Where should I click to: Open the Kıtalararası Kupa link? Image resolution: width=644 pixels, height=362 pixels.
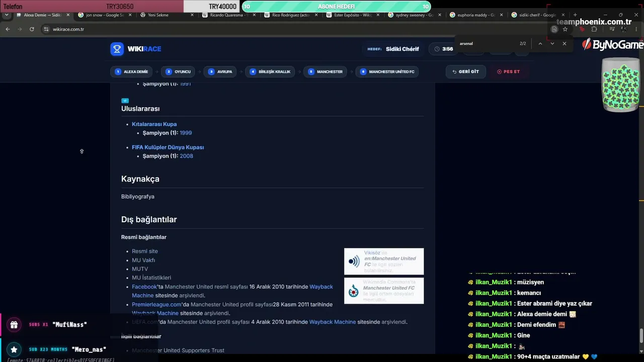(154, 124)
